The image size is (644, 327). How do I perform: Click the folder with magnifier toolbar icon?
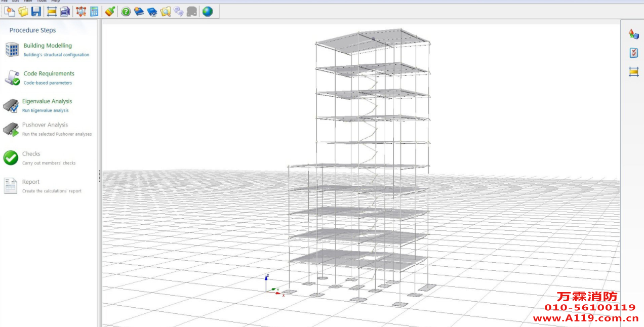point(165,12)
